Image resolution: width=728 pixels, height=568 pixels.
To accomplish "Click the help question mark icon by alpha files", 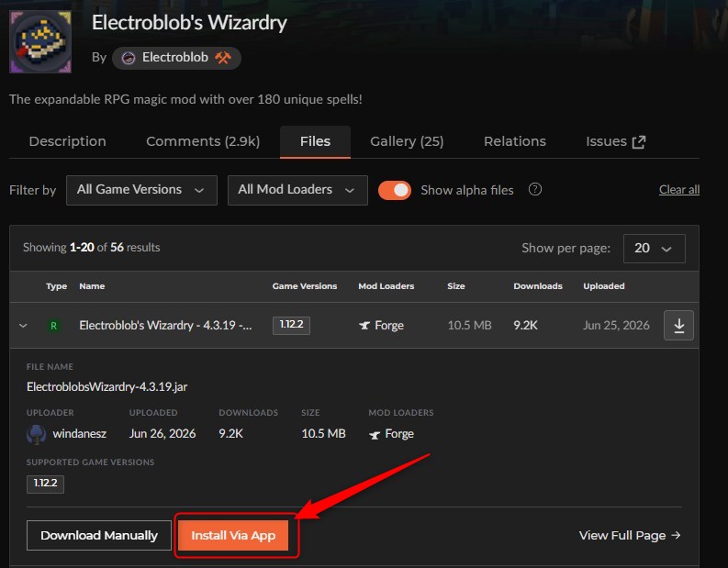I will (x=535, y=189).
